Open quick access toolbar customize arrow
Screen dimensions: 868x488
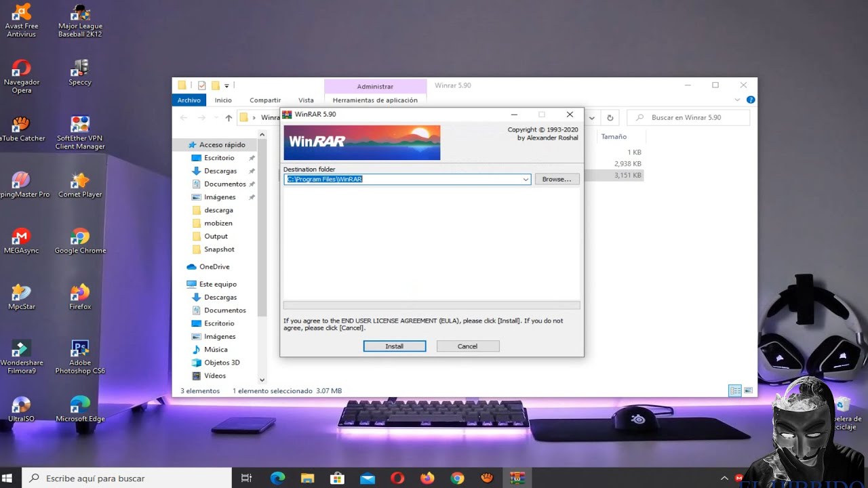(x=226, y=85)
